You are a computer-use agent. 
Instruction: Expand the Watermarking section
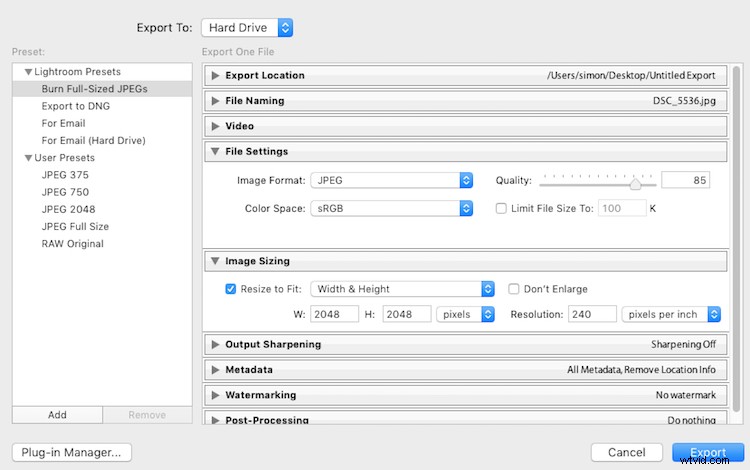coord(215,395)
